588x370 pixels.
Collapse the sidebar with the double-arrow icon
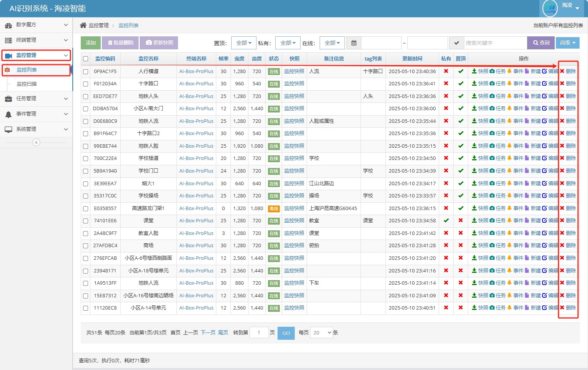point(36,142)
